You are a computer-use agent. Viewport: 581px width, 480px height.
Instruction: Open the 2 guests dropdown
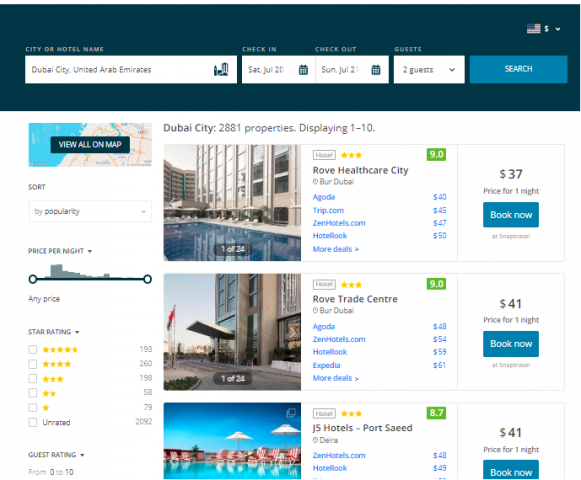(429, 69)
